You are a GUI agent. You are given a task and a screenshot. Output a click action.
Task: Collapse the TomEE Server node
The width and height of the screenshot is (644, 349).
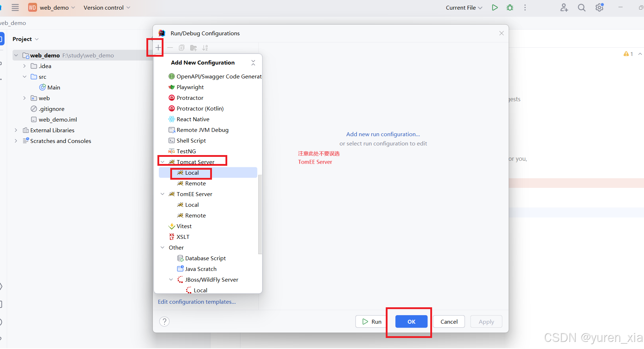(162, 194)
